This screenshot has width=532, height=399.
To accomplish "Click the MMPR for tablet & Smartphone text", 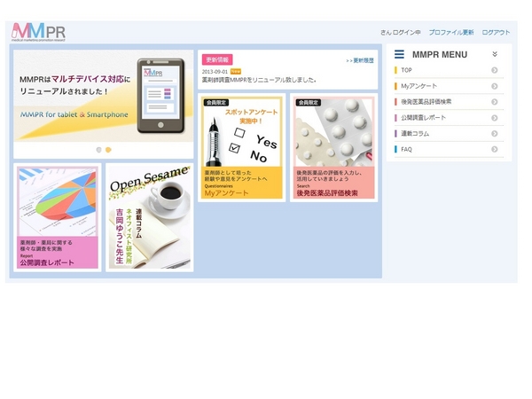I will point(74,114).
